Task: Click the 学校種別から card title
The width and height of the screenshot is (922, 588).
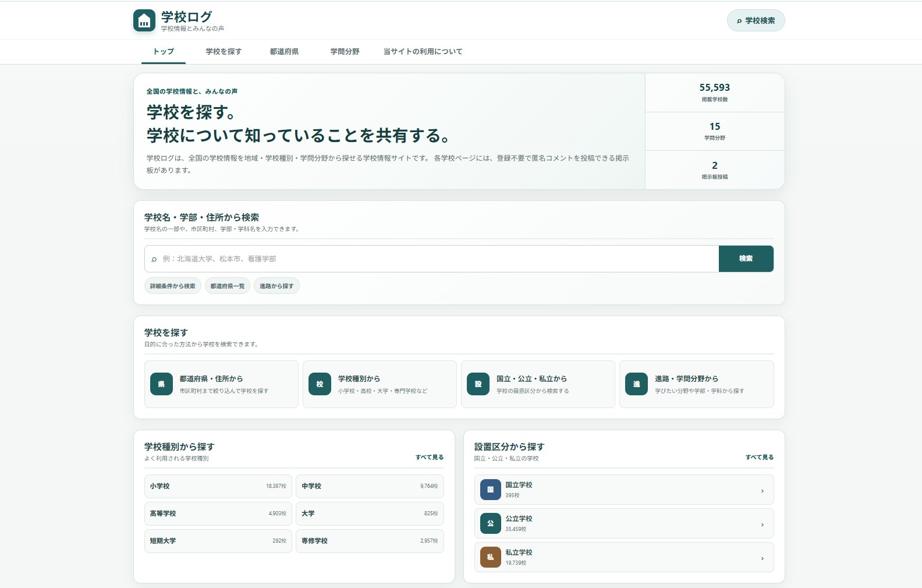Action: pyautogui.click(x=359, y=379)
